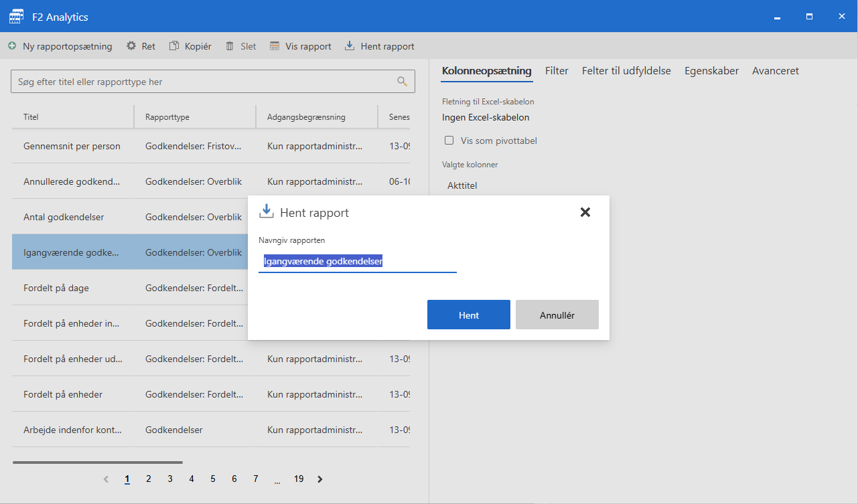Switch to the Filter tab
This screenshot has height=504, width=858.
(x=557, y=71)
